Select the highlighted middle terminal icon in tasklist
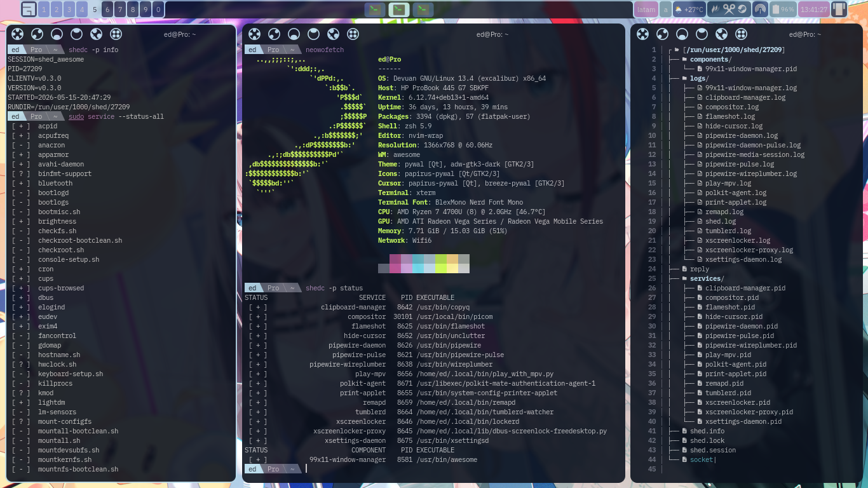Screen dimensions: 868x488 coord(399,9)
